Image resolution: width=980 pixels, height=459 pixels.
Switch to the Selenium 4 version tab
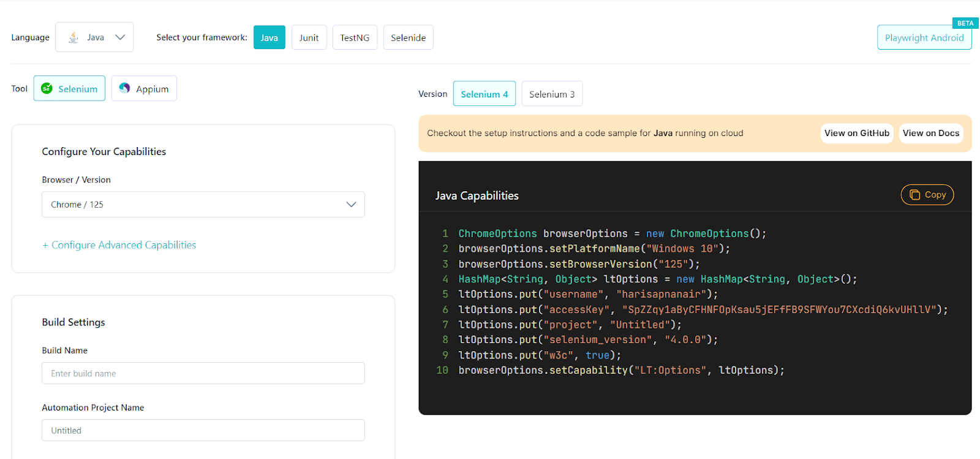[484, 94]
